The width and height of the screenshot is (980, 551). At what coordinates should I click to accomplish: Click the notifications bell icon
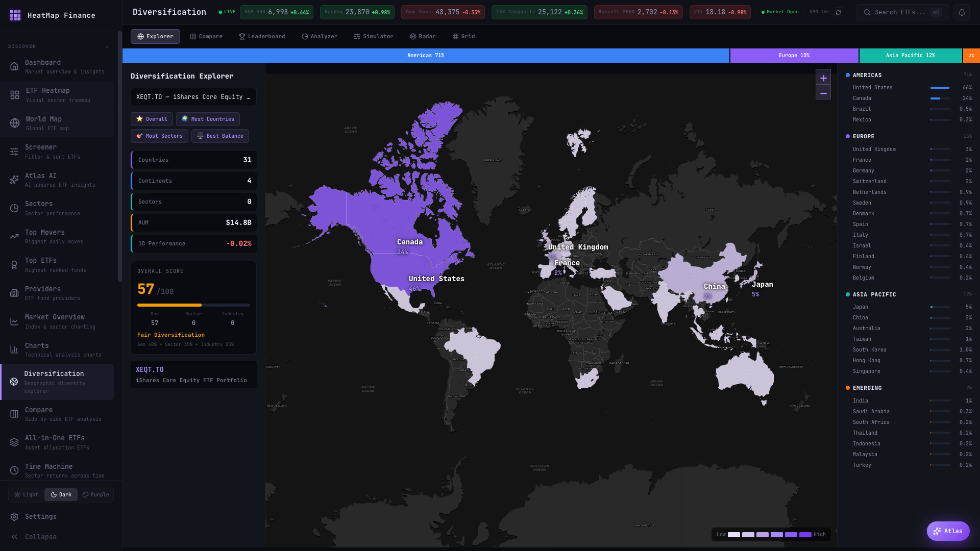pos(962,12)
